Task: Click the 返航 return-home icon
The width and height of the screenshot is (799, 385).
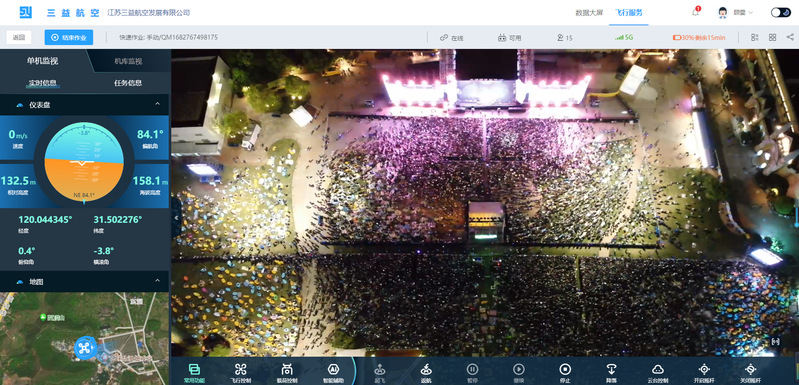Action: 426,369
